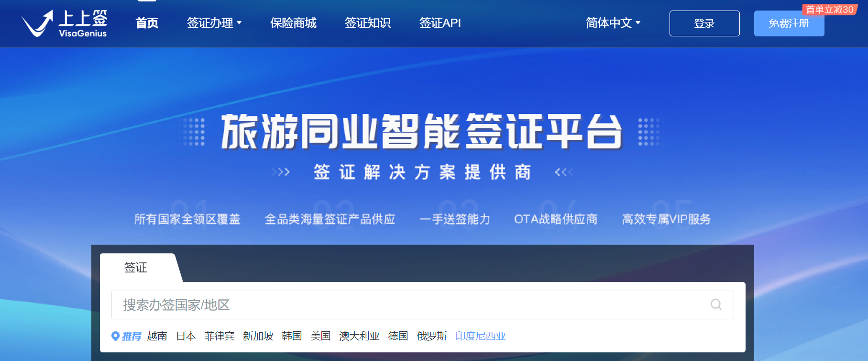Expand the 签证办理 dropdown menu
The image size is (868, 361).
tap(214, 23)
